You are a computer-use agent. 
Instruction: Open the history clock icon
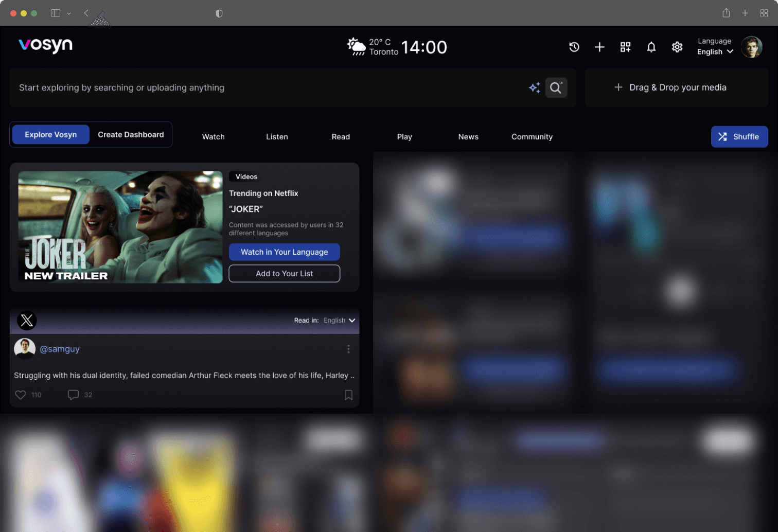(x=574, y=47)
